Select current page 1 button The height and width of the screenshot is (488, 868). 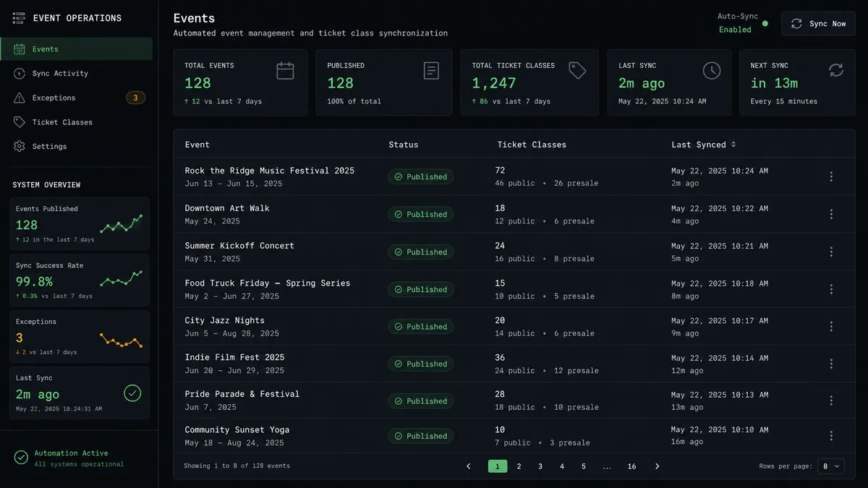(x=497, y=466)
